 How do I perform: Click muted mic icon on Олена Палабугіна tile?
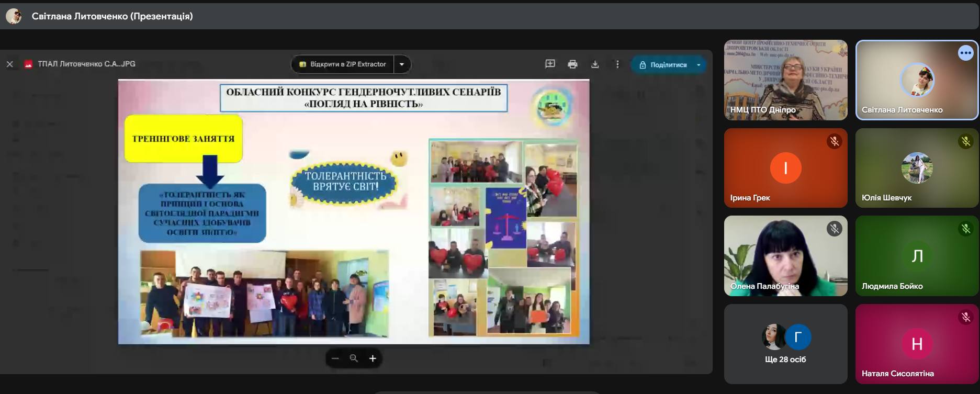pos(834,229)
